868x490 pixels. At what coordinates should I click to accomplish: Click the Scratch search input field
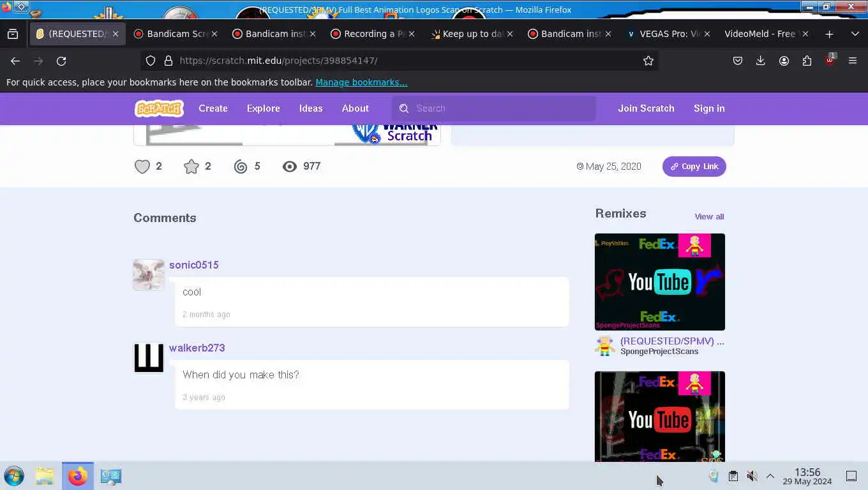point(495,108)
